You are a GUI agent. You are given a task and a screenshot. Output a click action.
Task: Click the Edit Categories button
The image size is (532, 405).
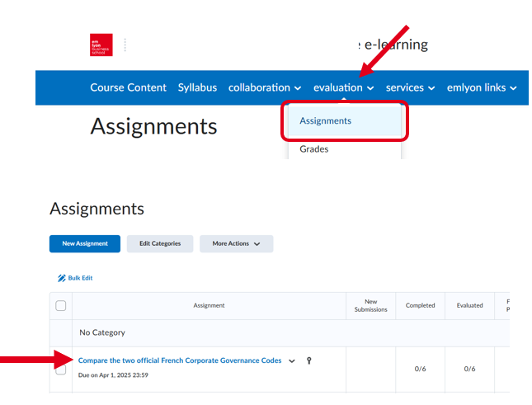pyautogui.click(x=160, y=244)
